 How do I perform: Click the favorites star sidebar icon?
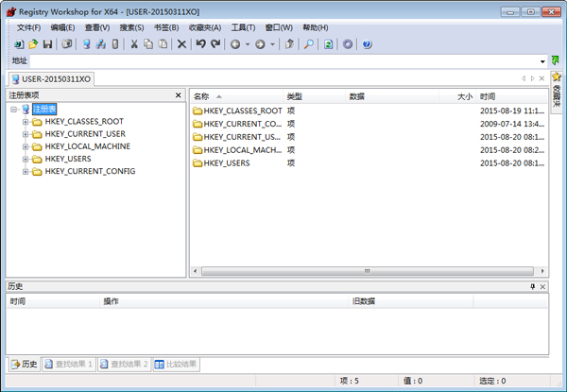[x=557, y=77]
